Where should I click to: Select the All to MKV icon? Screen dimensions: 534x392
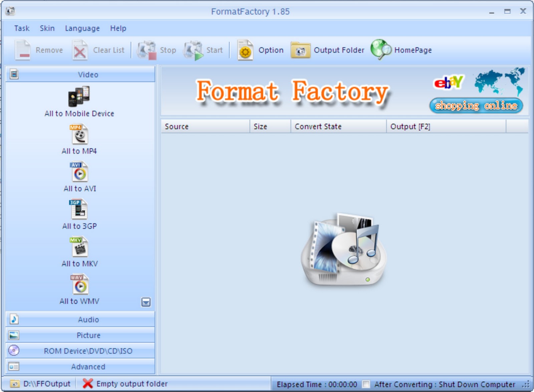click(79, 247)
